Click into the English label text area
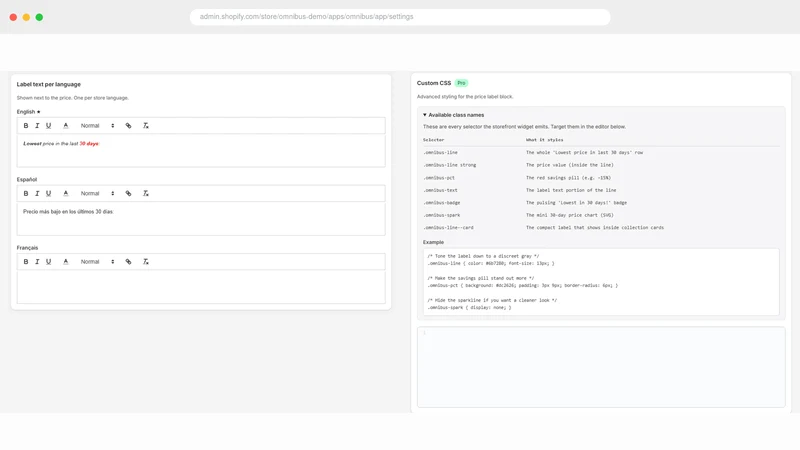This screenshot has width=800, height=450. point(201,151)
